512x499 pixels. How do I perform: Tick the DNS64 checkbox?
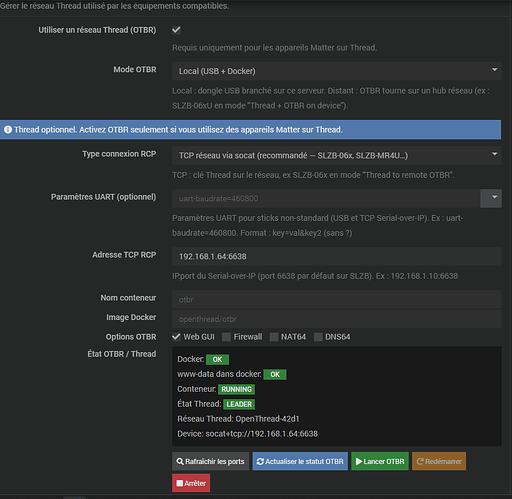coord(318,337)
